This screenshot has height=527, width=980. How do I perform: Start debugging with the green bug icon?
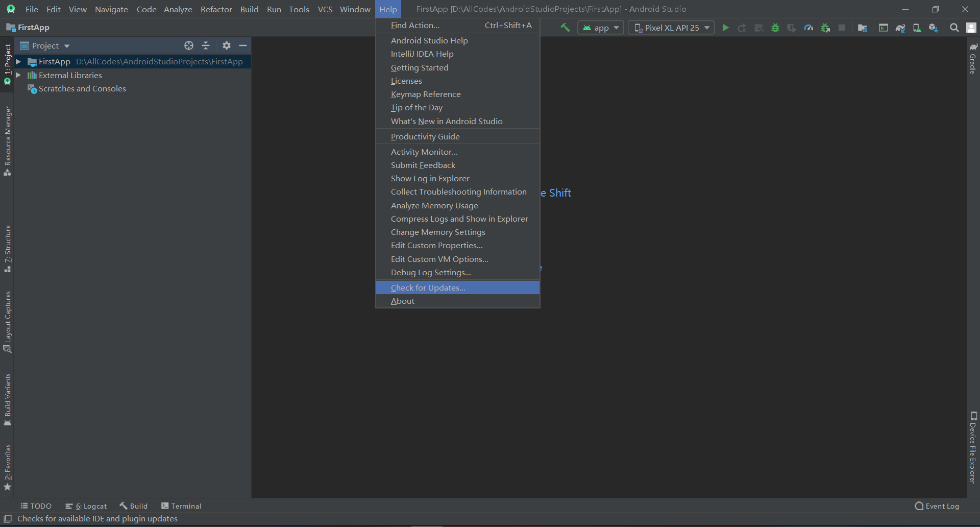pos(775,28)
